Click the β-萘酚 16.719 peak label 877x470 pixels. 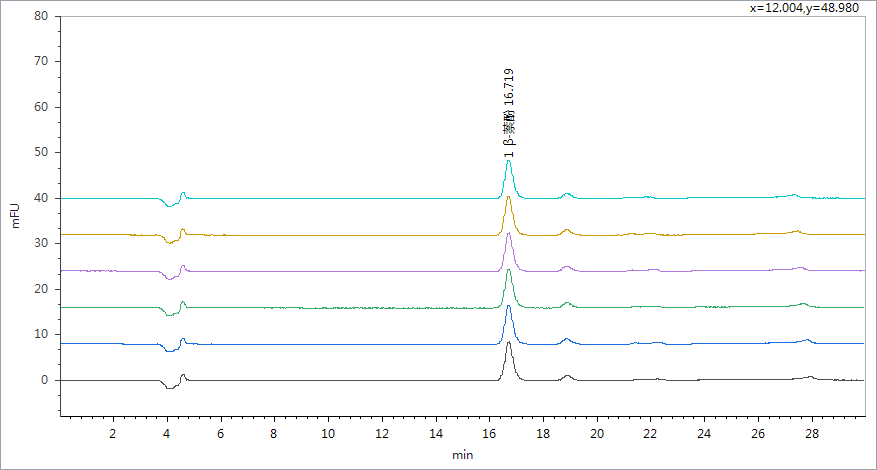pyautogui.click(x=508, y=112)
